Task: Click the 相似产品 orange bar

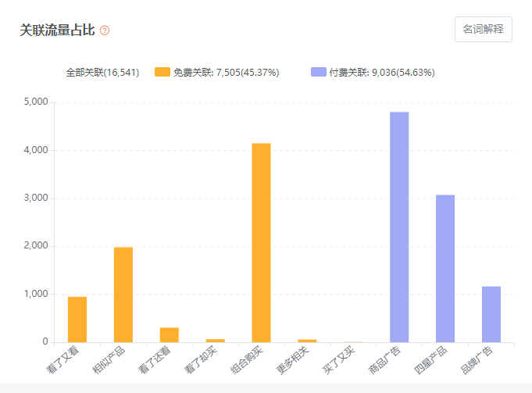Action: [123, 295]
